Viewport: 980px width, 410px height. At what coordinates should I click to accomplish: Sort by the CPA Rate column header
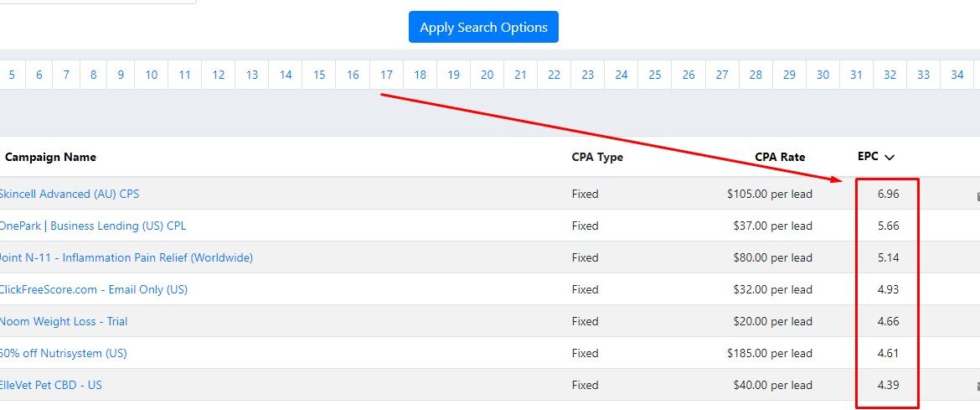780,157
